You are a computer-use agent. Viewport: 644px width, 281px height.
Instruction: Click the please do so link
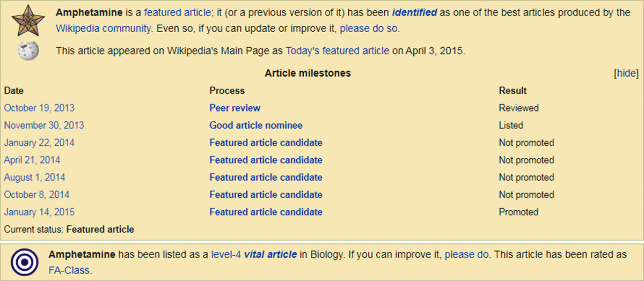(369, 28)
